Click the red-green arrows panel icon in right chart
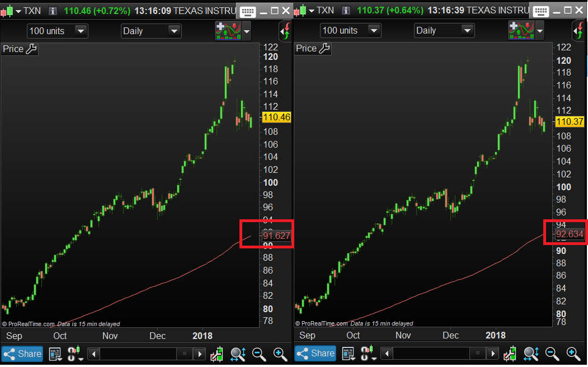This screenshot has width=588, height=367. 578,30
